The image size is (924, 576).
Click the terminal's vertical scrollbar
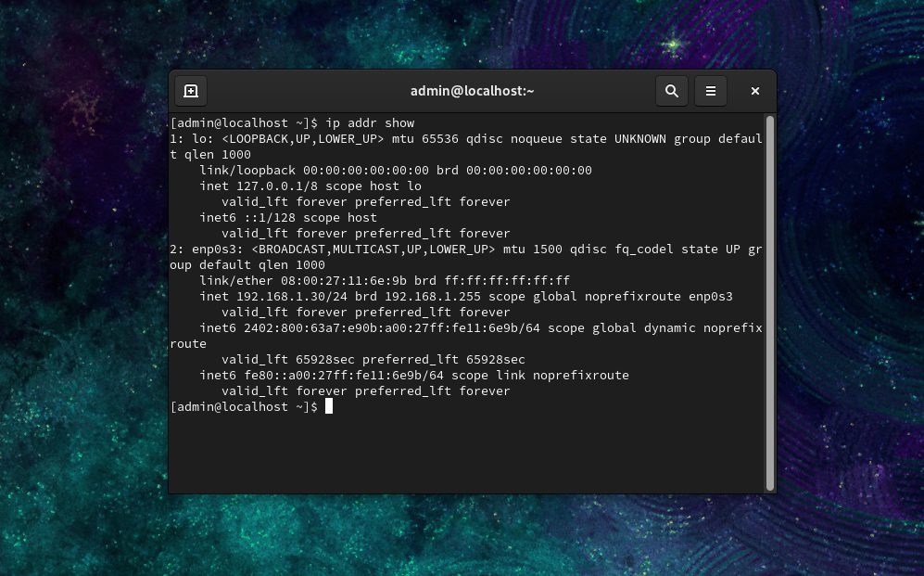point(769,303)
